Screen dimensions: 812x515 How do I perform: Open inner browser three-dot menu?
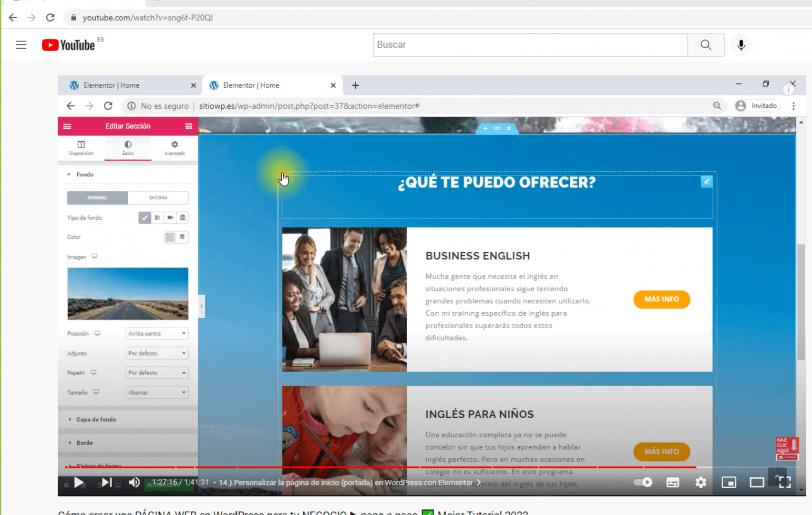[x=793, y=106]
